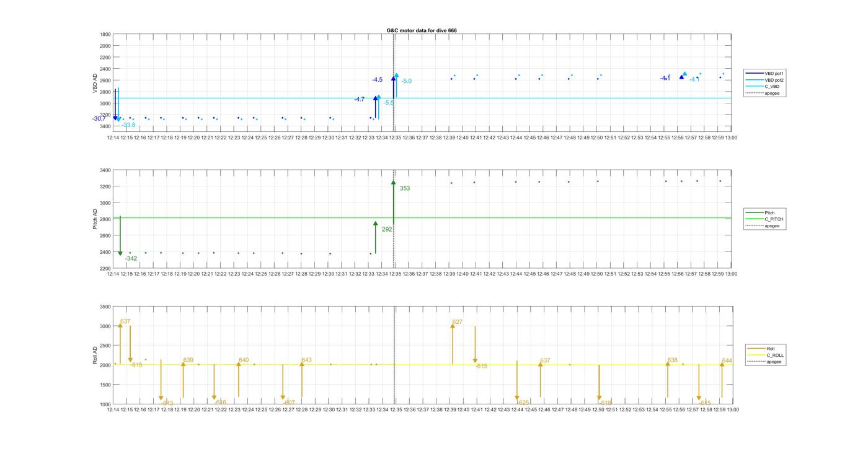The width and height of the screenshot is (868, 454).
Task: Click the '-33.8' annotation in VBD plot
Action: point(128,125)
